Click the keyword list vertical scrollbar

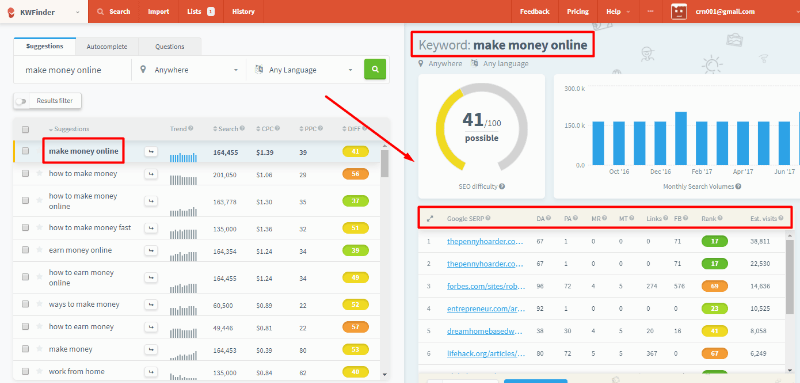click(385, 163)
